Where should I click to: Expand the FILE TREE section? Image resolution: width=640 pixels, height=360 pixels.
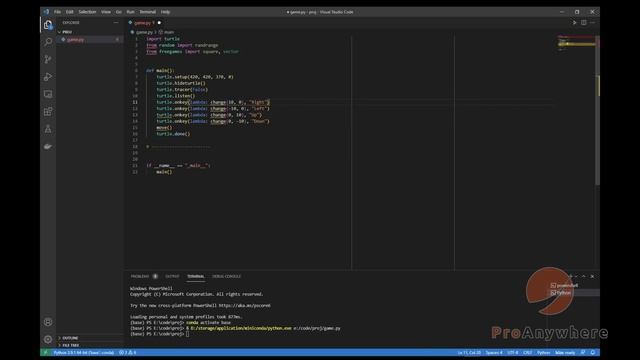(x=71, y=345)
